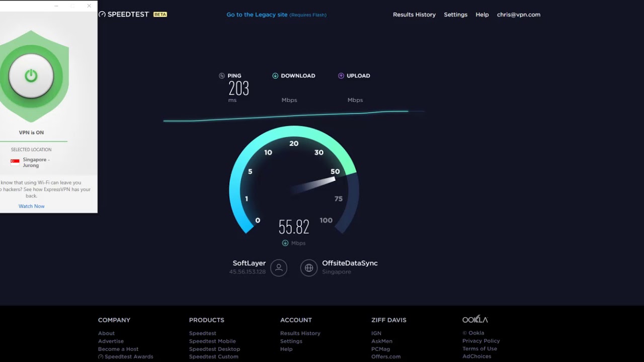Image resolution: width=644 pixels, height=362 pixels.
Task: Click the download icon next to the Mbps label under 55.82
Action: click(x=285, y=243)
